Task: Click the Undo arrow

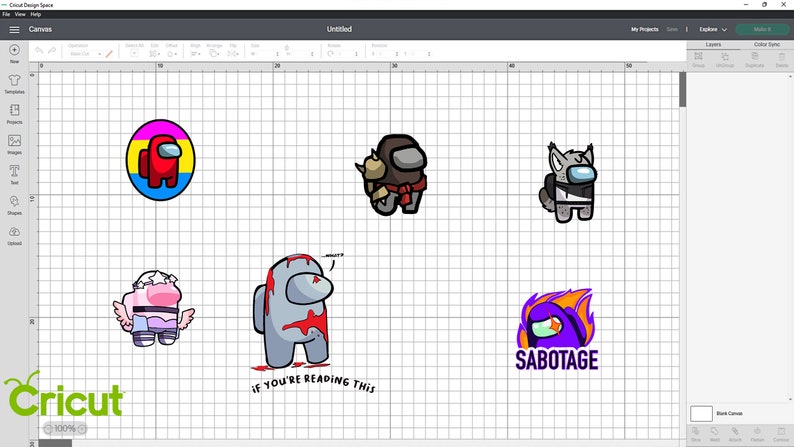Action: (x=38, y=50)
